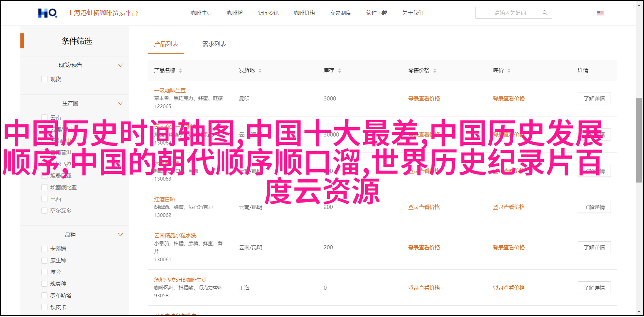
Task: Collapse the 品种 filter section
Action: (x=120, y=235)
